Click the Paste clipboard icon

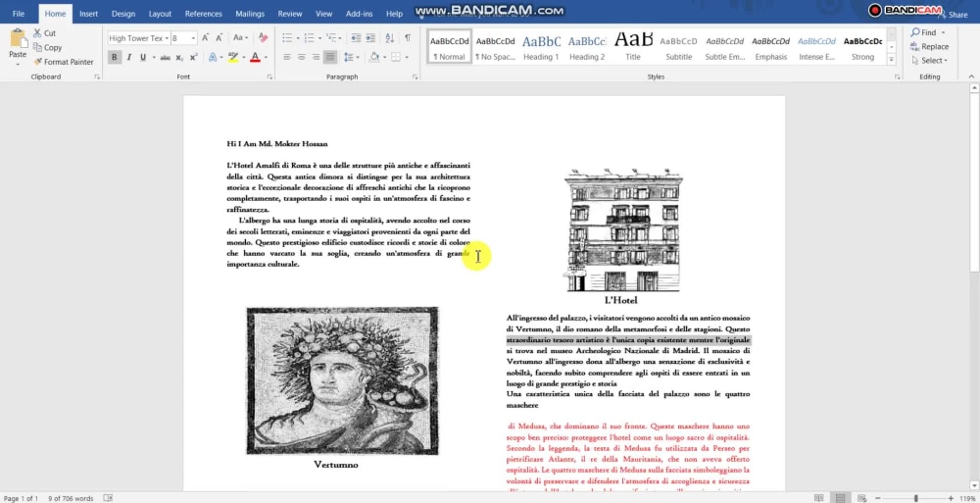coord(18,37)
